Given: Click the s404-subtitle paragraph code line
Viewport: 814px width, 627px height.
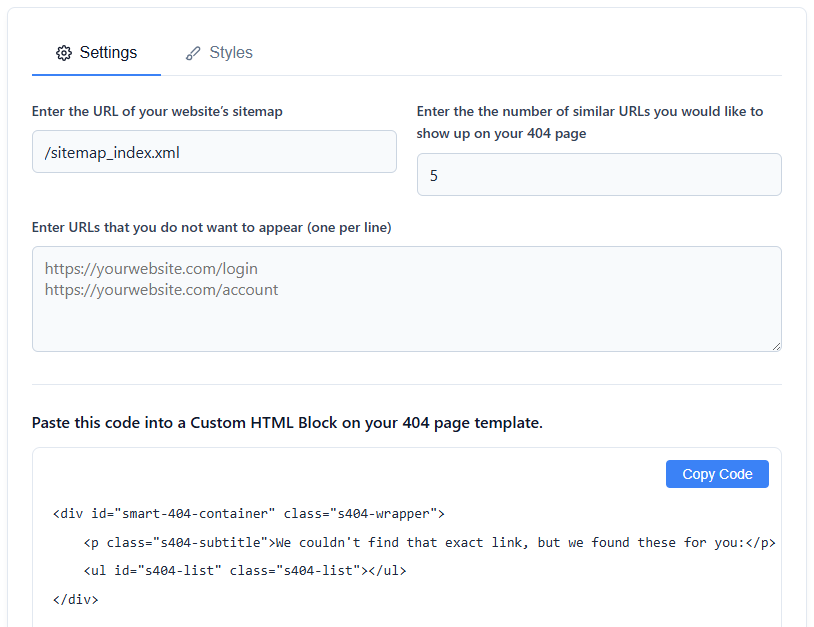Looking at the screenshot, I should pos(429,543).
